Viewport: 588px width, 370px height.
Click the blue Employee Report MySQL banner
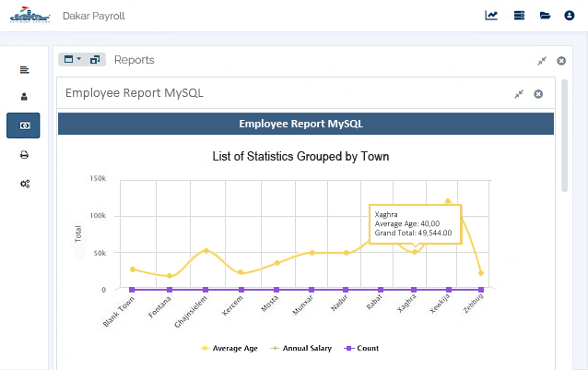306,124
